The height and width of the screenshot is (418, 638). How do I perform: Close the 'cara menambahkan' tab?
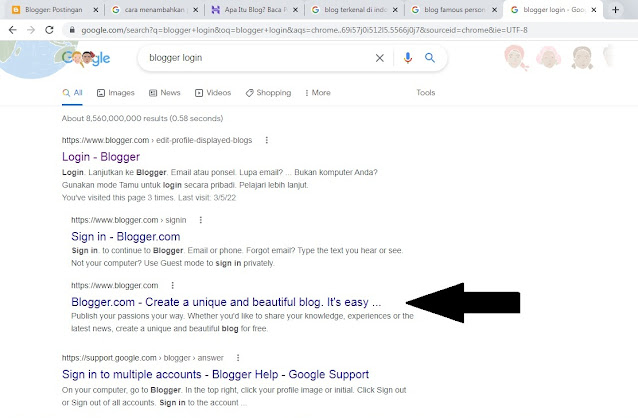(195, 10)
